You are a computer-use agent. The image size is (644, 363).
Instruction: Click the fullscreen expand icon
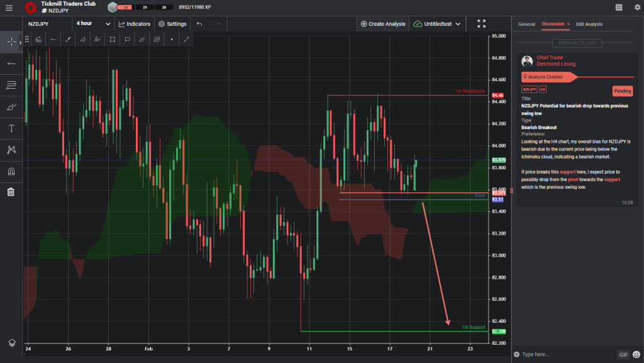click(481, 23)
